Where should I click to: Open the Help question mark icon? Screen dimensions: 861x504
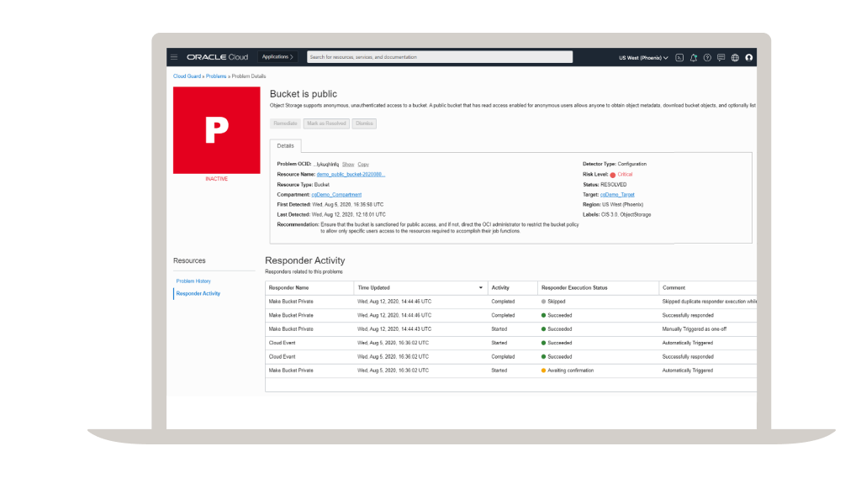(x=706, y=57)
